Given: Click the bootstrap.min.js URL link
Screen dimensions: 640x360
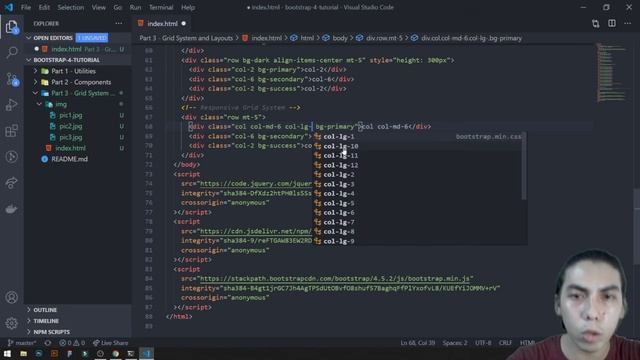Looking at the screenshot, I should click(x=335, y=278).
